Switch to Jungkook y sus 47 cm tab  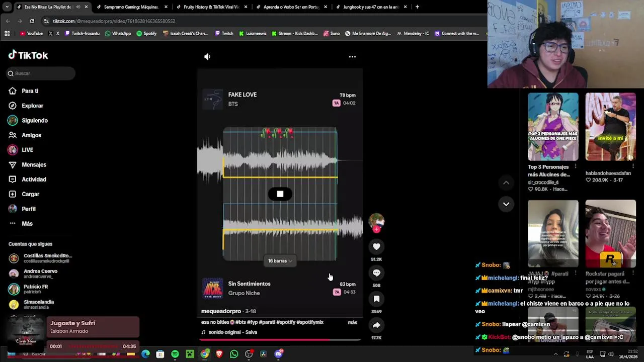371,7
